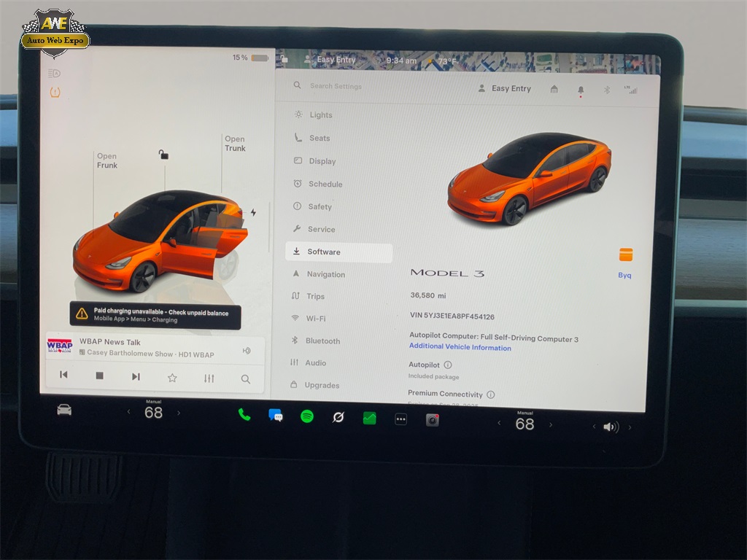This screenshot has width=747, height=560.
Task: Lower volume with left arrow
Action: (x=594, y=426)
